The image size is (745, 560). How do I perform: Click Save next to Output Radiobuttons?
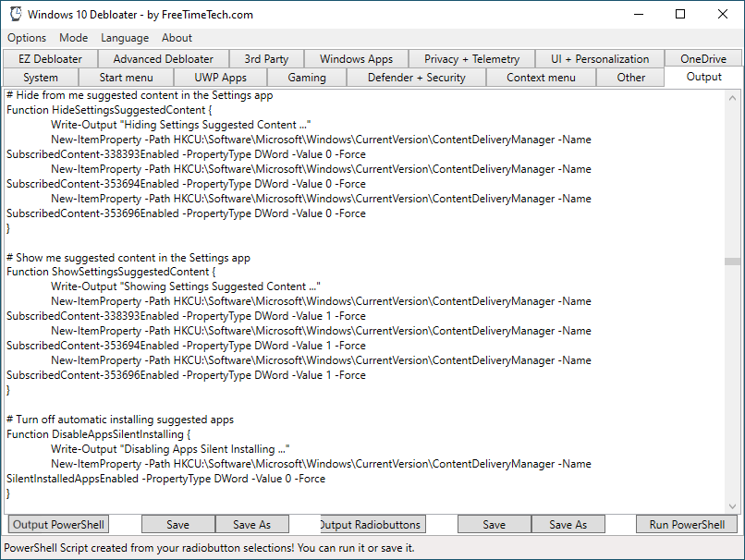[x=495, y=524]
